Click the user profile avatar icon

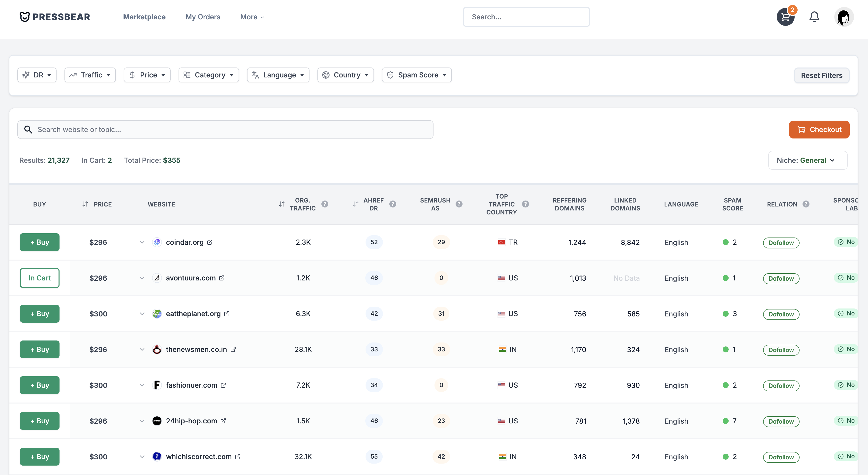pyautogui.click(x=843, y=16)
